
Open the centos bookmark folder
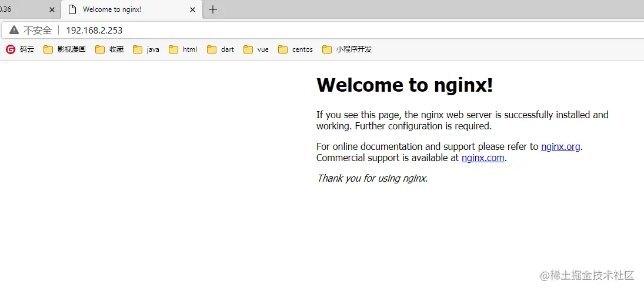click(x=295, y=49)
